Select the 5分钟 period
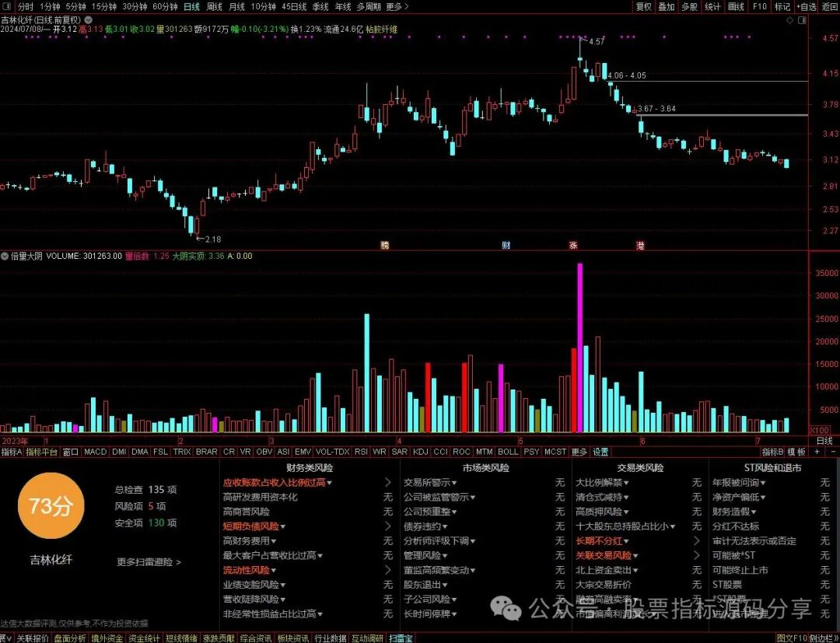 (75, 7)
